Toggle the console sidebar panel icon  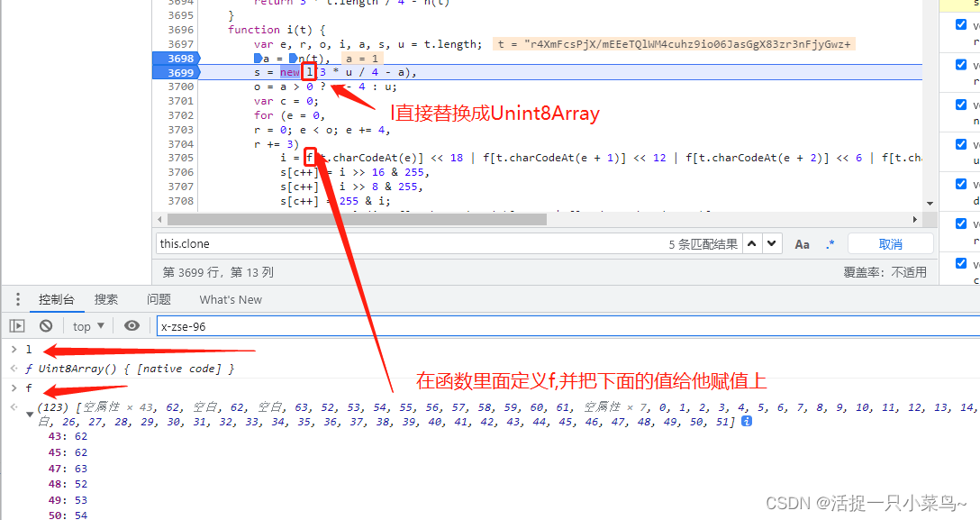pos(17,326)
